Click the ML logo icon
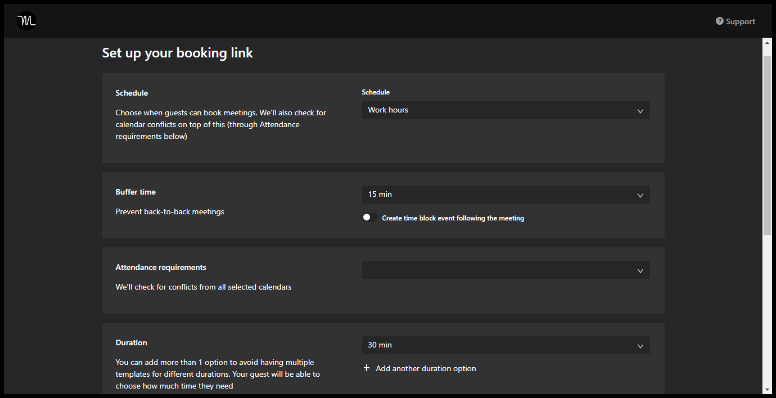 (x=26, y=21)
